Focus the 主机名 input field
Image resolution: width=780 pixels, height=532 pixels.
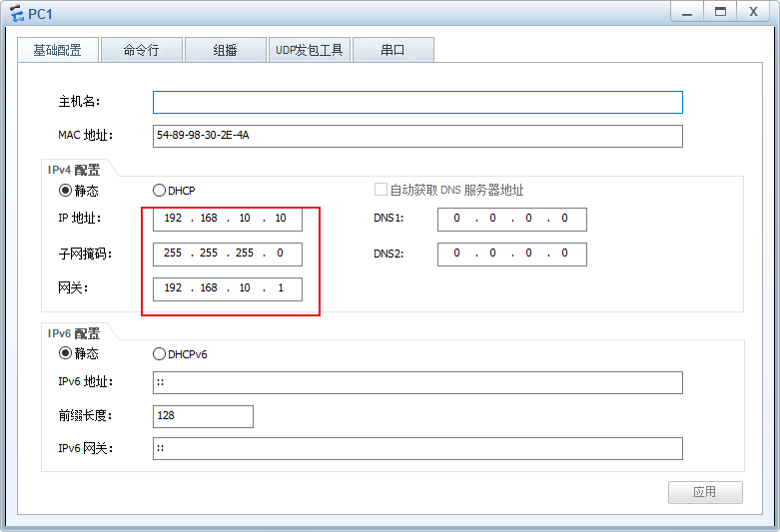(417, 103)
